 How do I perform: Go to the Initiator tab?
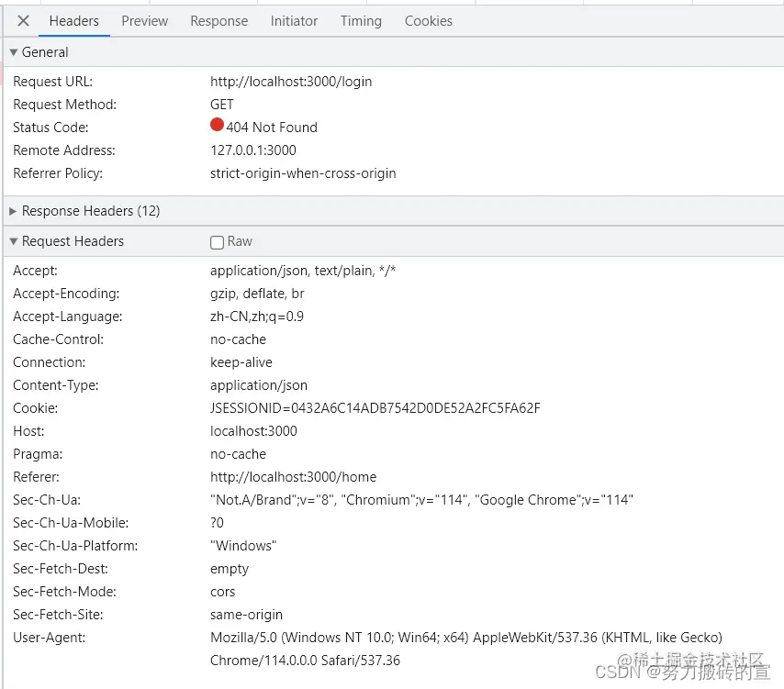pyautogui.click(x=294, y=21)
